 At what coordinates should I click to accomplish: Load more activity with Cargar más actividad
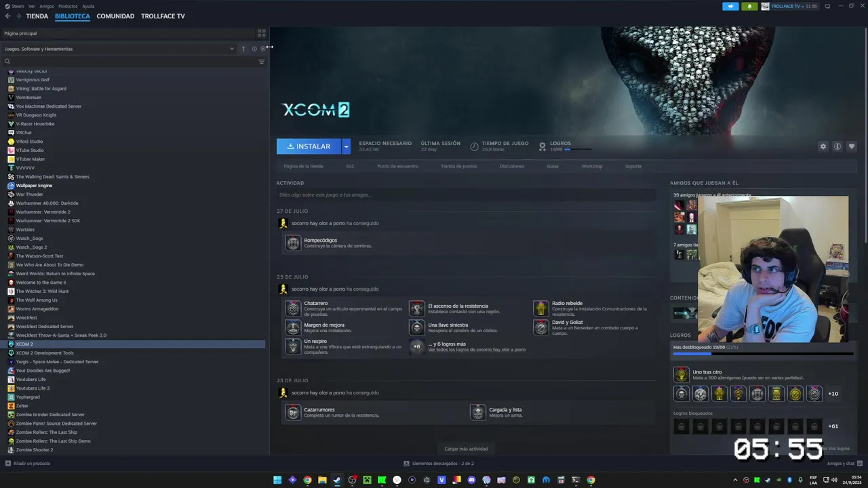pos(466,449)
